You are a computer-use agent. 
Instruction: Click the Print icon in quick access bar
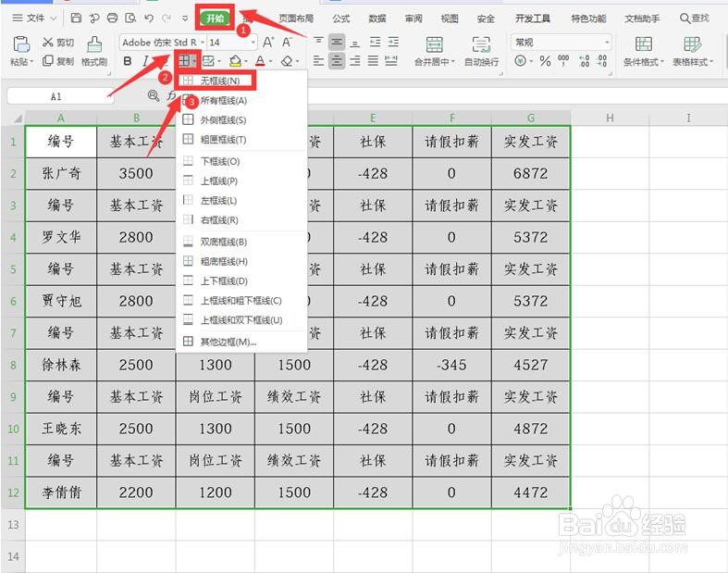(x=112, y=19)
